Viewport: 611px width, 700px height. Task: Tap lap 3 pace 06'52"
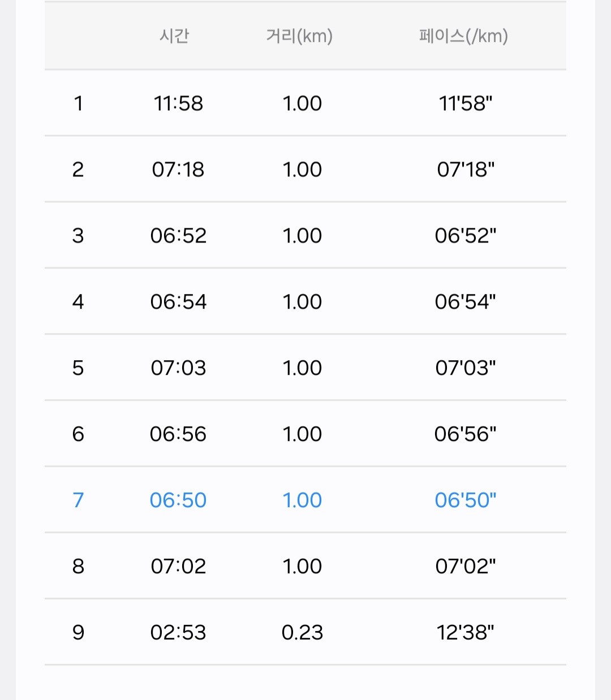(x=466, y=236)
